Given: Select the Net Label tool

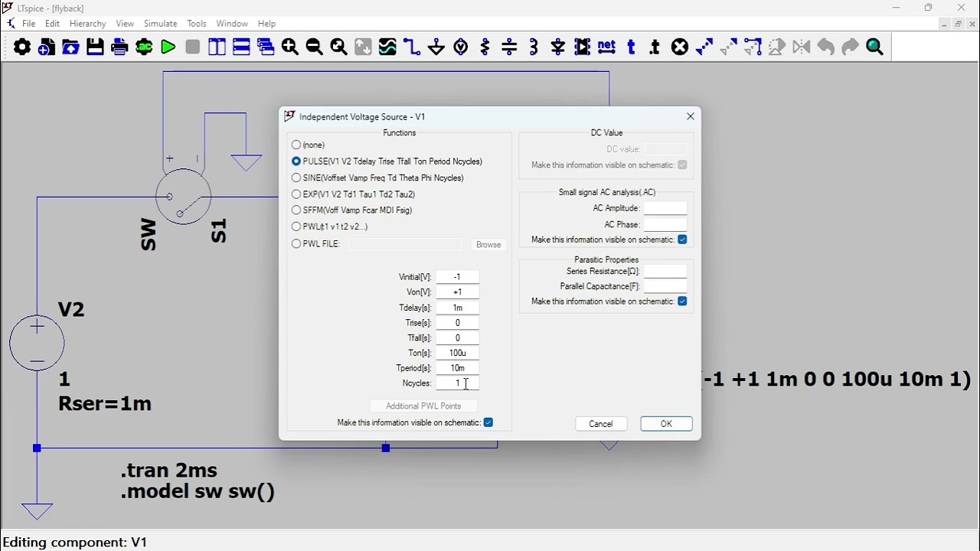Looking at the screenshot, I should [607, 47].
